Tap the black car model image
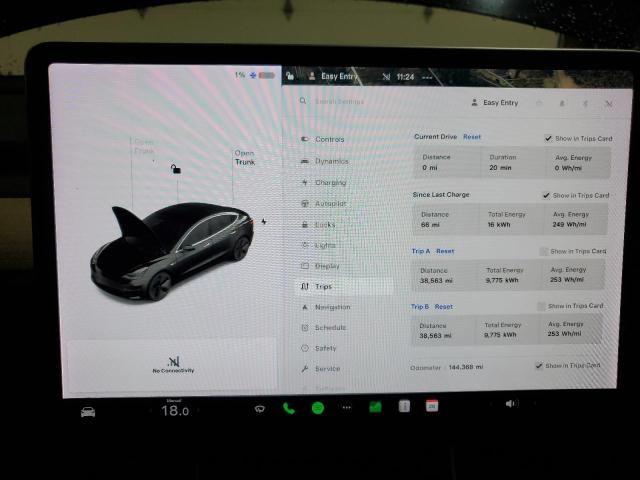Screen dimensions: 640x480 [172, 251]
